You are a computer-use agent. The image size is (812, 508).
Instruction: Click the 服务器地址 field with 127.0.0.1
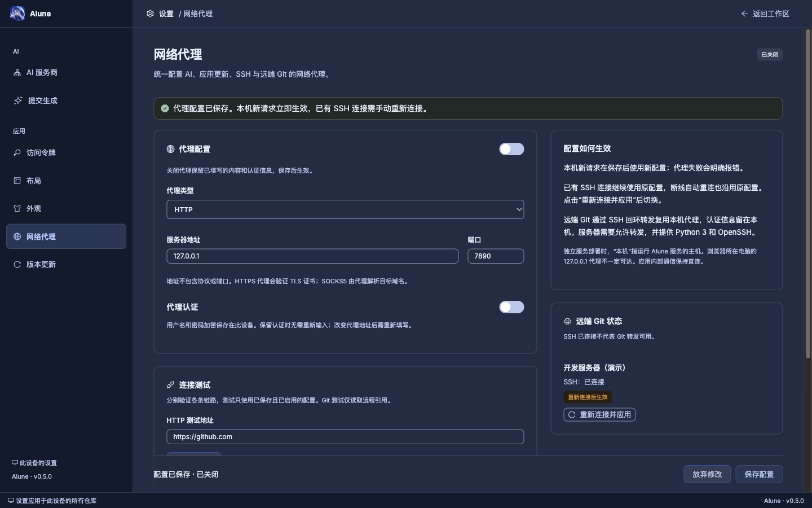tap(312, 256)
